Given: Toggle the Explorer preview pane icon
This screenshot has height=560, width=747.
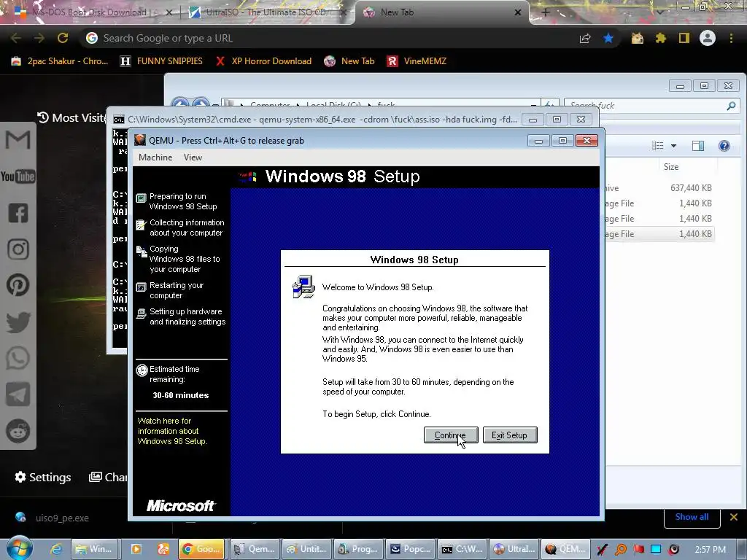Looking at the screenshot, I should pyautogui.click(x=698, y=146).
